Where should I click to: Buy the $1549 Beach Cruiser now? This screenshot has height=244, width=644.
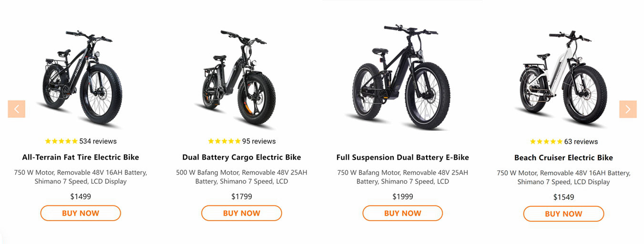click(x=563, y=214)
